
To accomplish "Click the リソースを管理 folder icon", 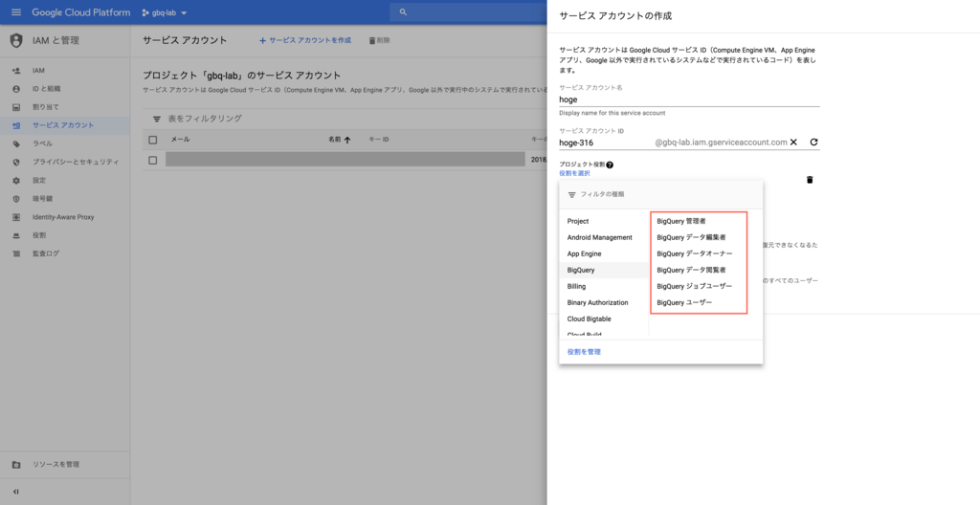I will pyautogui.click(x=16, y=465).
